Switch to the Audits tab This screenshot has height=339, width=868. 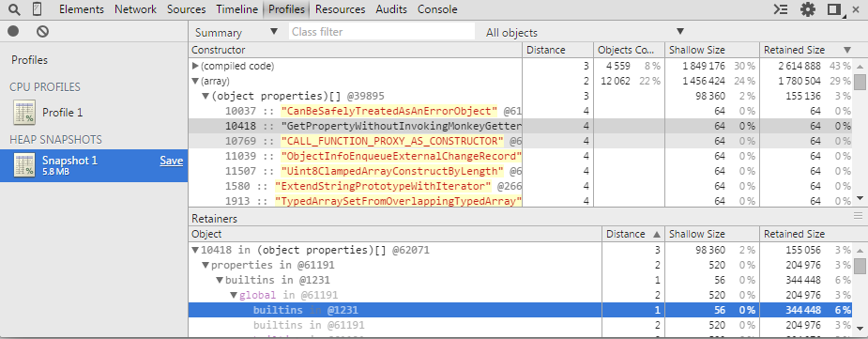click(x=391, y=9)
